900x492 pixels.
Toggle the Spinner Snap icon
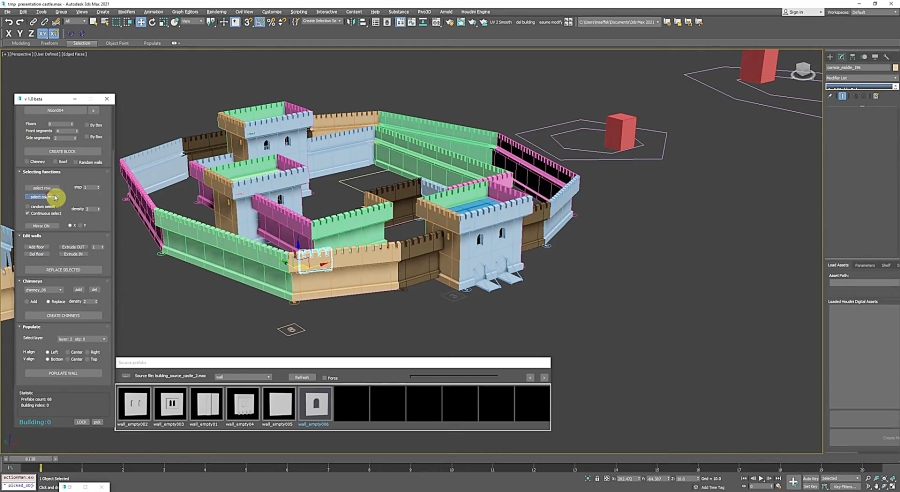[x=282, y=22]
